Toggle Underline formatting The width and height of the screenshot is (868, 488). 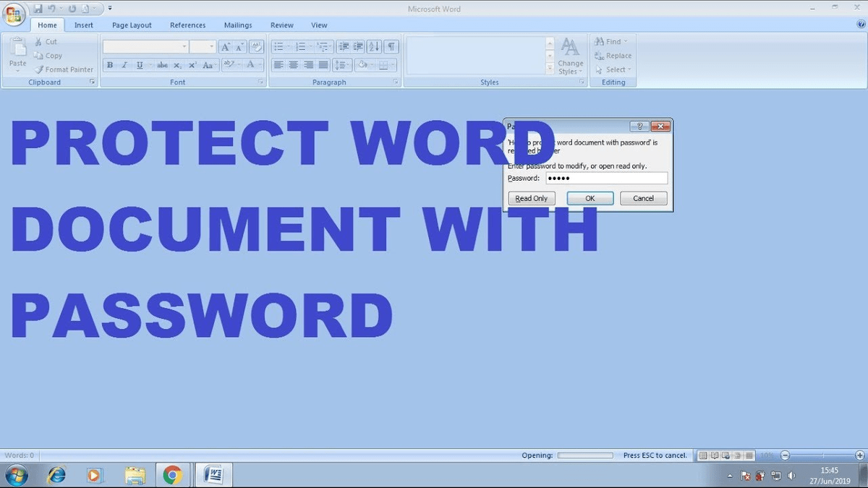(140, 65)
